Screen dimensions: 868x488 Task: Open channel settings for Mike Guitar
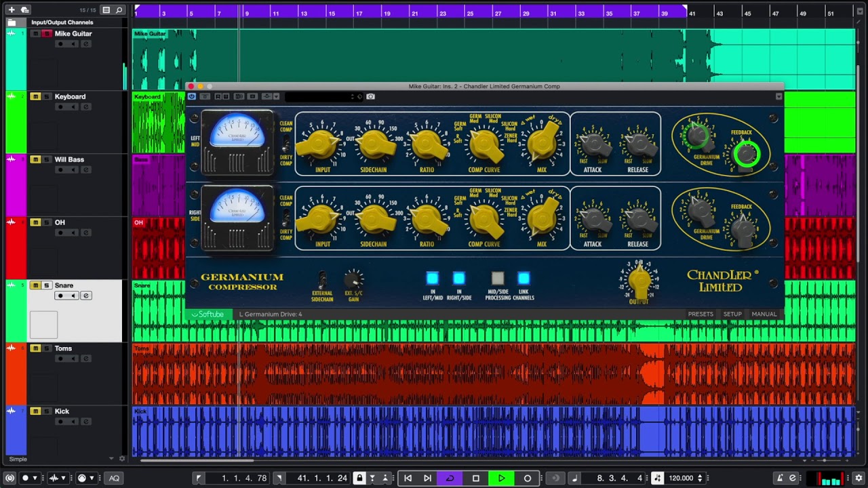pyautogui.click(x=86, y=44)
